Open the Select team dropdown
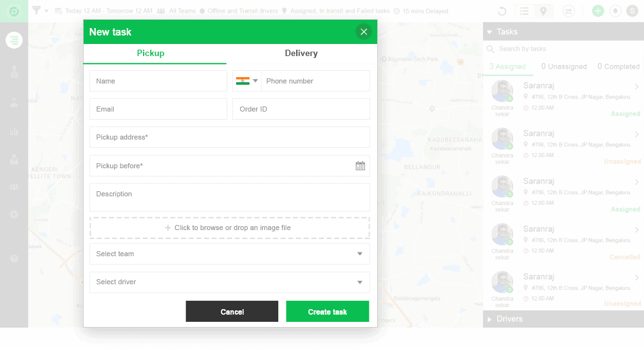 tap(230, 254)
